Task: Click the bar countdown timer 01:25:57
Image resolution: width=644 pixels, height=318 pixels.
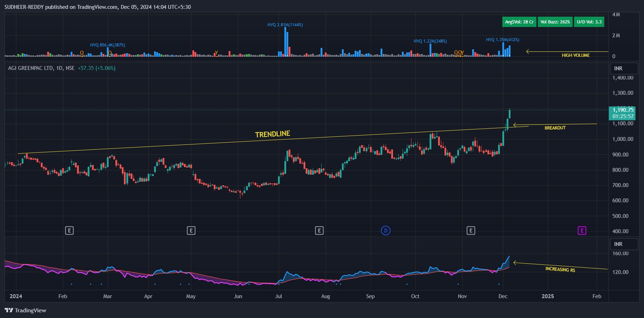Action: 623,116
